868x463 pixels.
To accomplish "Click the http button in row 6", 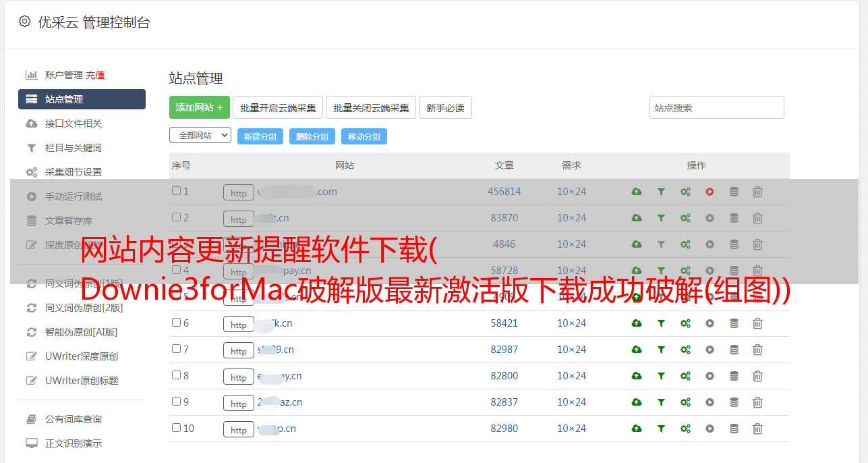I will (239, 325).
